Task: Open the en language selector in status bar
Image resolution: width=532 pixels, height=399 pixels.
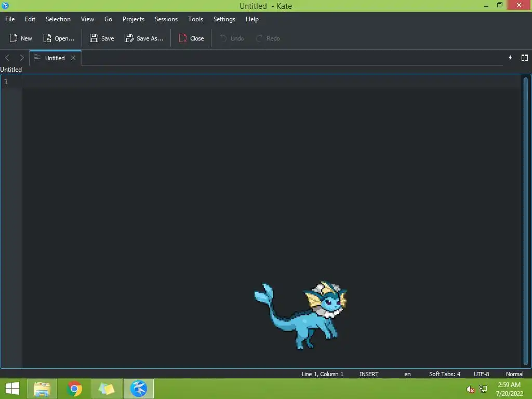Action: [407, 374]
